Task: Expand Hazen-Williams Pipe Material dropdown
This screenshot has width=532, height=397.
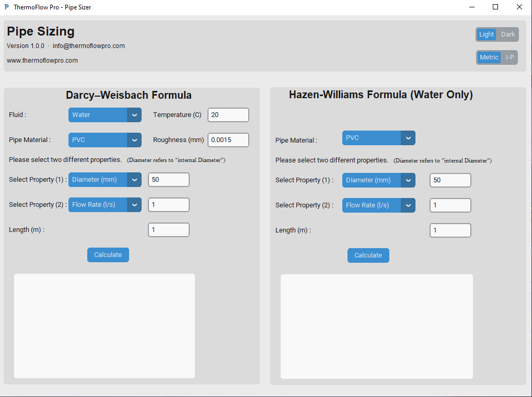Action: [x=378, y=138]
